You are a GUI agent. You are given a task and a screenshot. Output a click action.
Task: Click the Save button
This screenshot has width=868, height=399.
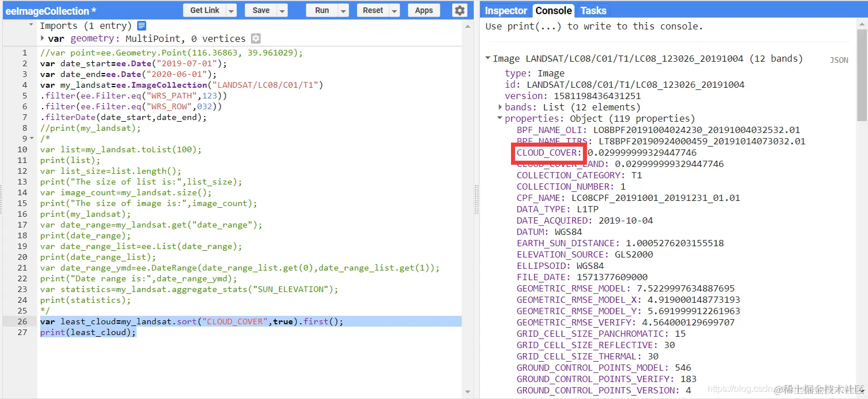261,10
